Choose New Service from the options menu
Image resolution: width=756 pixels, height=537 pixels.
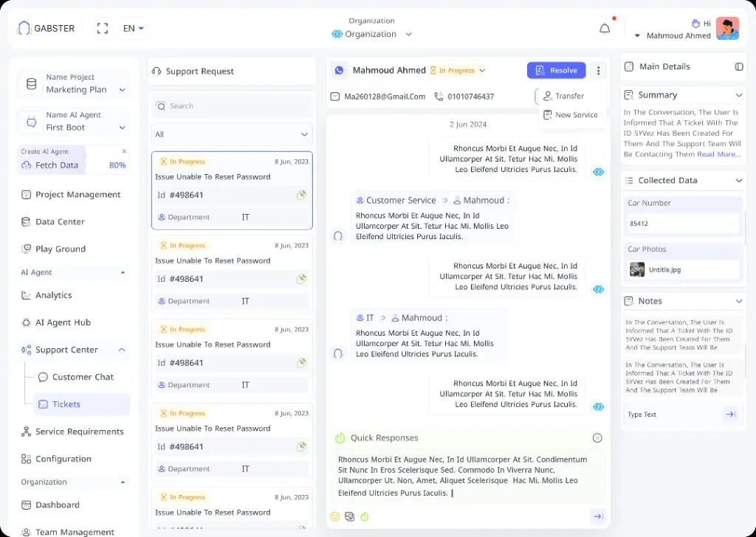[x=571, y=114]
